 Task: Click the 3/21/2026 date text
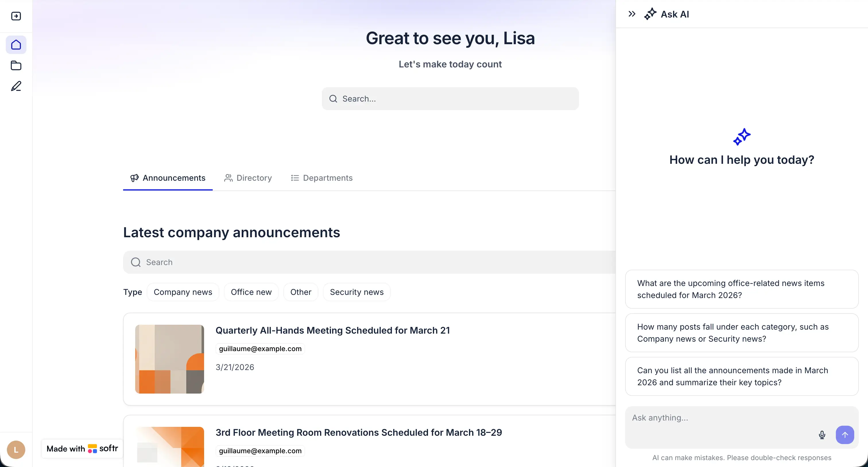(235, 367)
